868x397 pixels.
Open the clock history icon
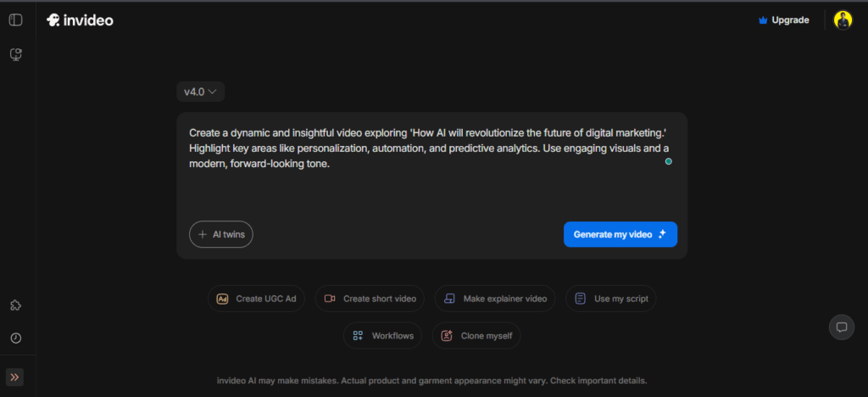pos(15,338)
